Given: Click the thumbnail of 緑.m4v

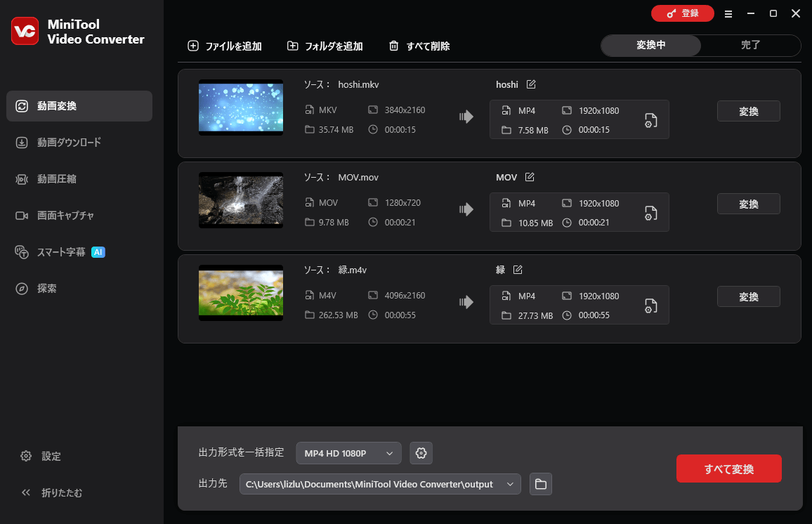Looking at the screenshot, I should (x=241, y=293).
